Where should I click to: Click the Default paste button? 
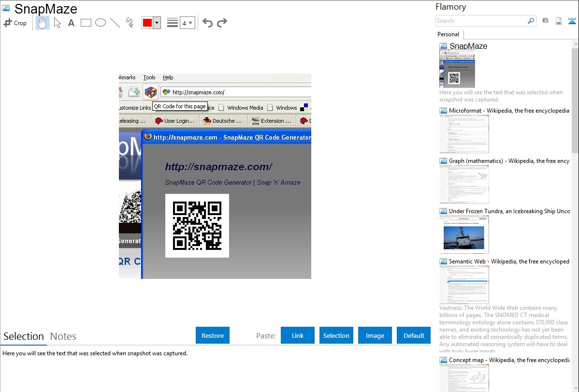pos(414,335)
